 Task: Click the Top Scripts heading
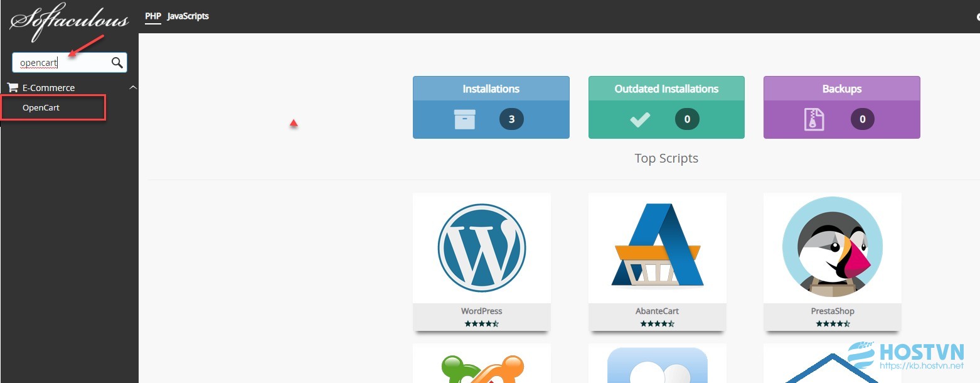point(666,158)
